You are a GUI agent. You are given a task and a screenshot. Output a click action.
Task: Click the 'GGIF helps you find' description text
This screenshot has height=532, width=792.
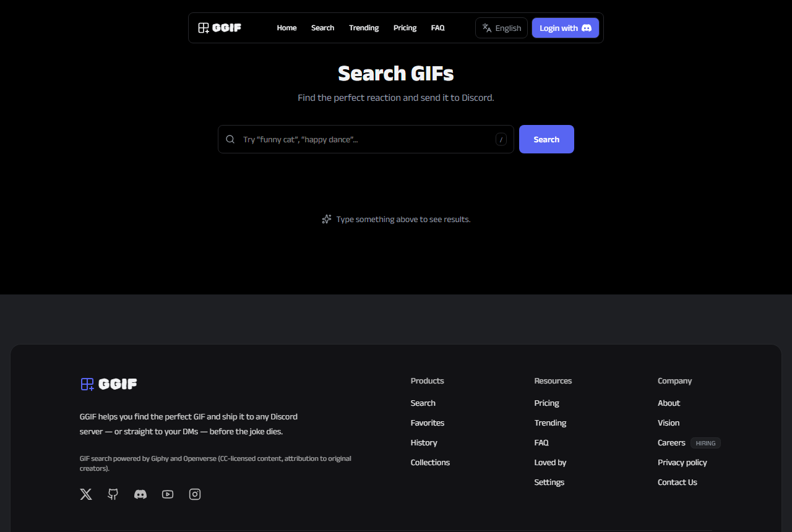[x=189, y=424]
